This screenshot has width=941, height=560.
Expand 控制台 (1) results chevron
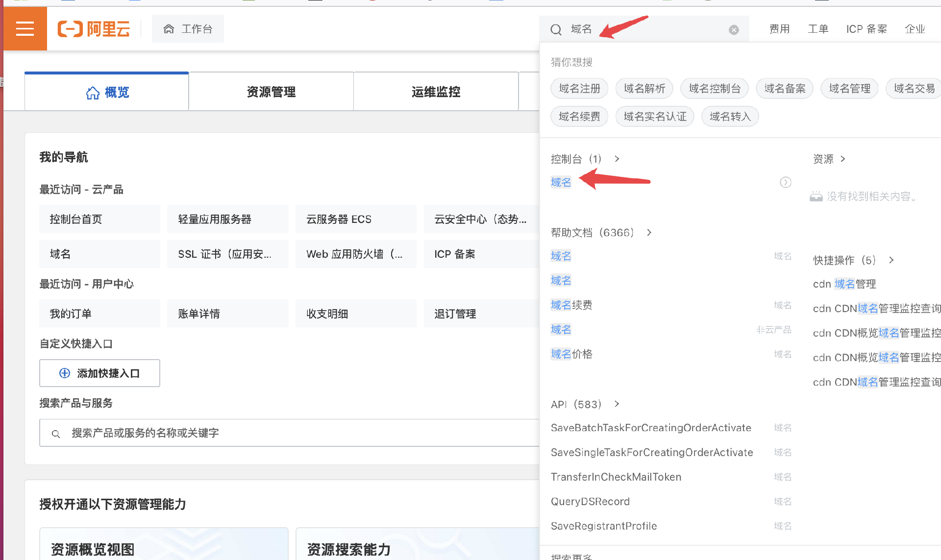tap(617, 159)
